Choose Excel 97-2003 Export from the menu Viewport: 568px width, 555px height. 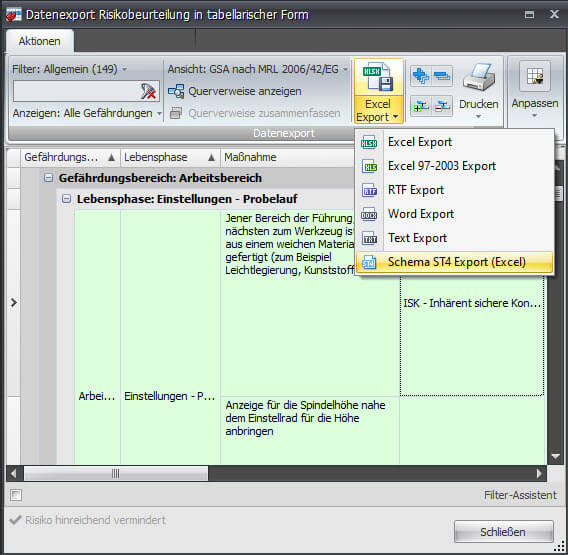pyautogui.click(x=454, y=166)
